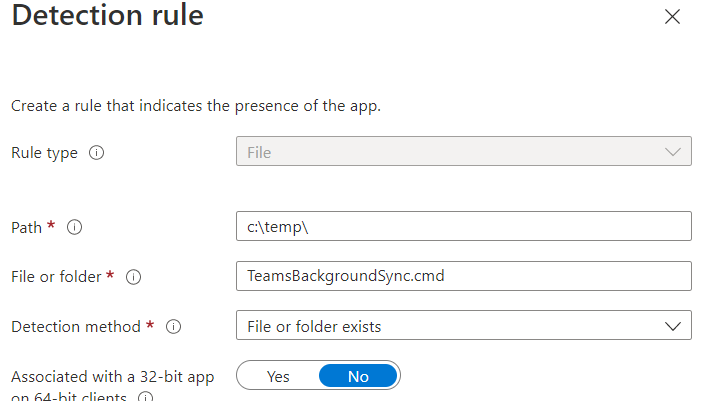
Task: Click the Path field containing c:\temp\
Action: (463, 227)
